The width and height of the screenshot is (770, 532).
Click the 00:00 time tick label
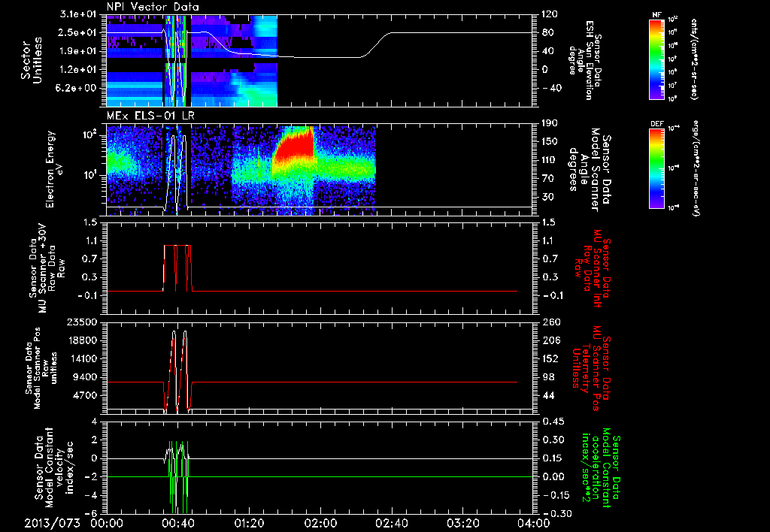pyautogui.click(x=107, y=524)
